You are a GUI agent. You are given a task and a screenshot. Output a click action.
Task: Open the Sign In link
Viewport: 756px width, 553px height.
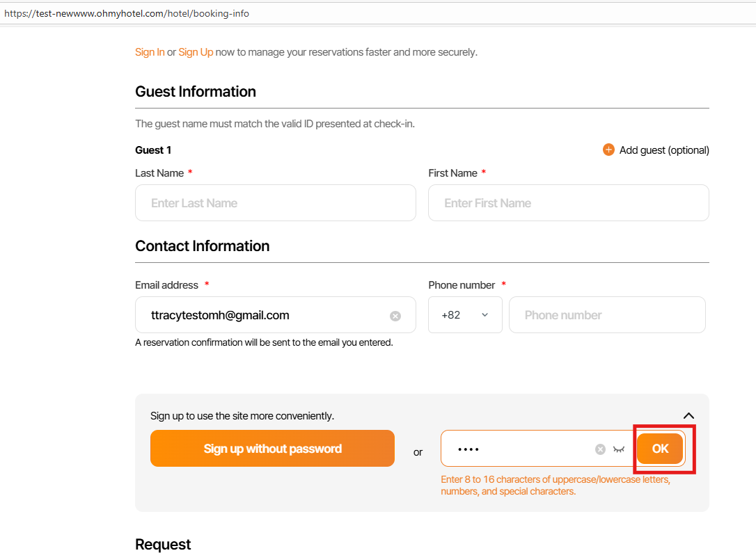pos(150,52)
